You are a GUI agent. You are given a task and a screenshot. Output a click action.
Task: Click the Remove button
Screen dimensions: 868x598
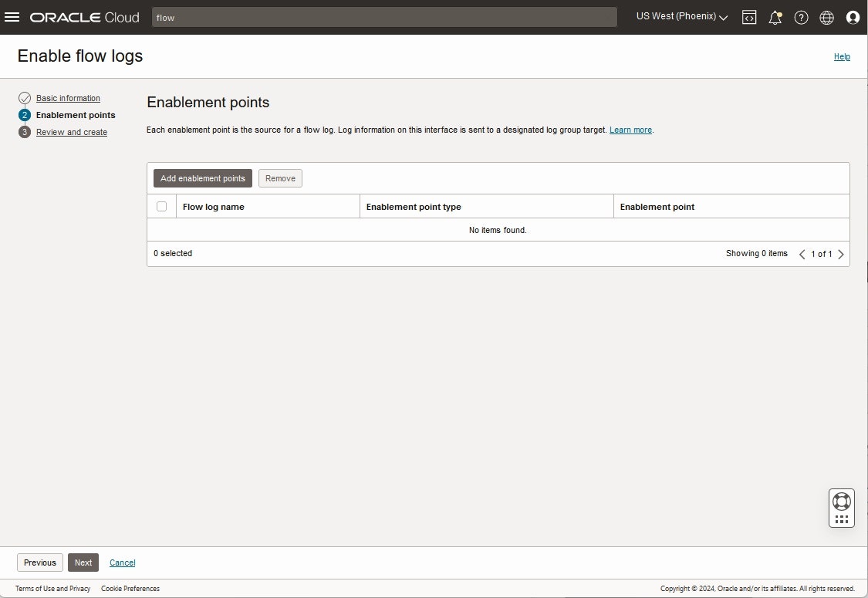coord(280,178)
